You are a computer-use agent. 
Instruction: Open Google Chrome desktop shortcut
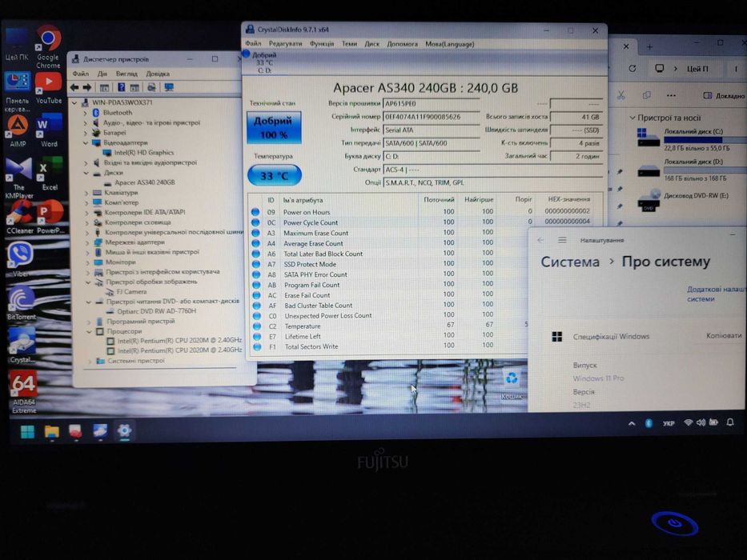[x=48, y=46]
